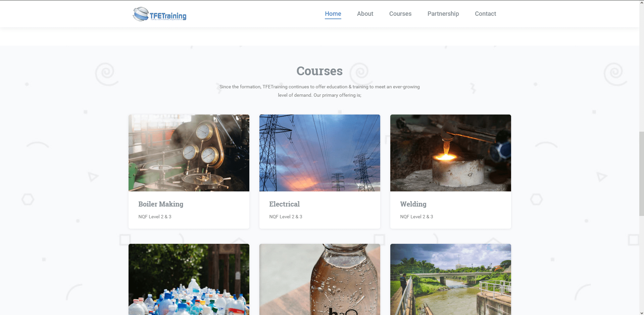Select the Welding course title
The height and width of the screenshot is (315, 644).
click(x=413, y=204)
